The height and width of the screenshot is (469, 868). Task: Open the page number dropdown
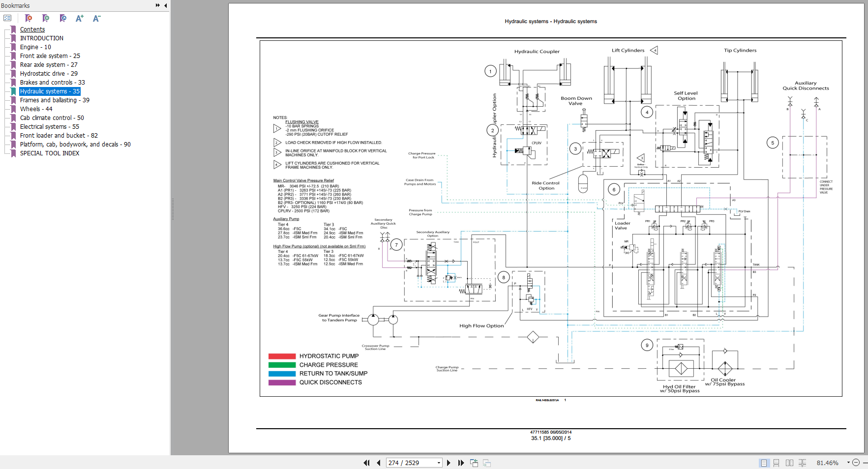point(439,463)
